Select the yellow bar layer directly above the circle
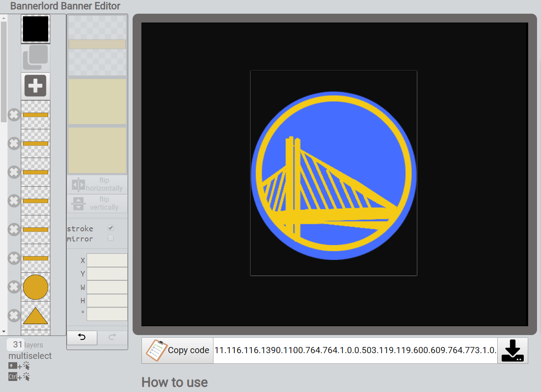541x392 pixels. click(35, 258)
